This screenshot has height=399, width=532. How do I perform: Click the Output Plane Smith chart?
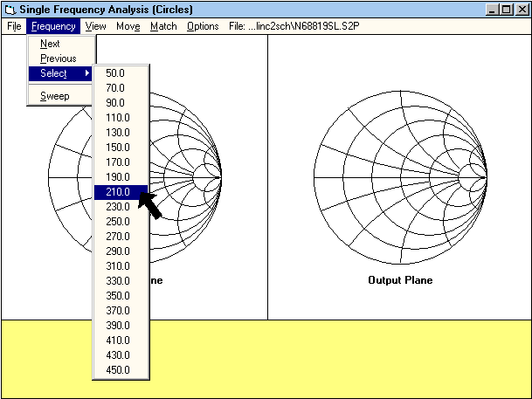tap(398, 179)
